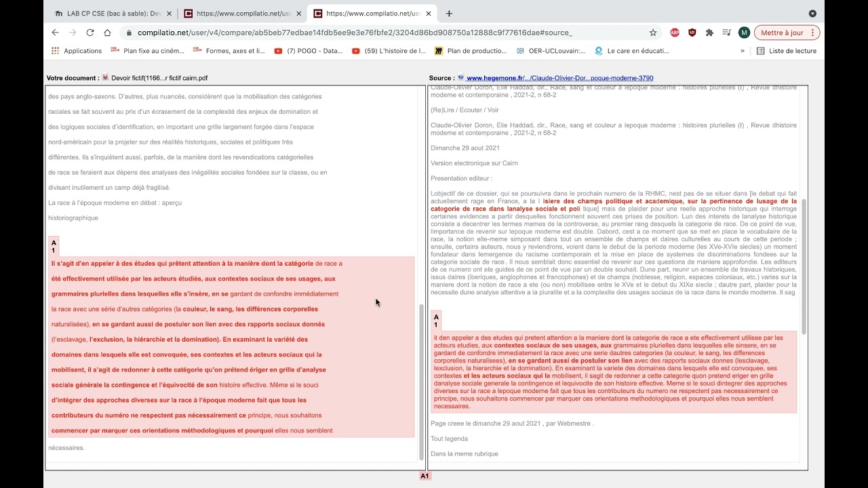
Task: Go back to the previous page
Action: [x=56, y=33]
